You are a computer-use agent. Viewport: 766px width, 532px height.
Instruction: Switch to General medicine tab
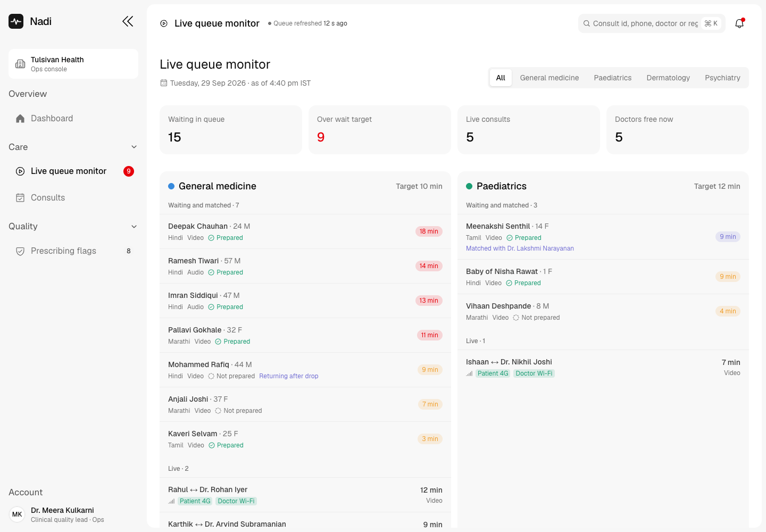(x=549, y=78)
